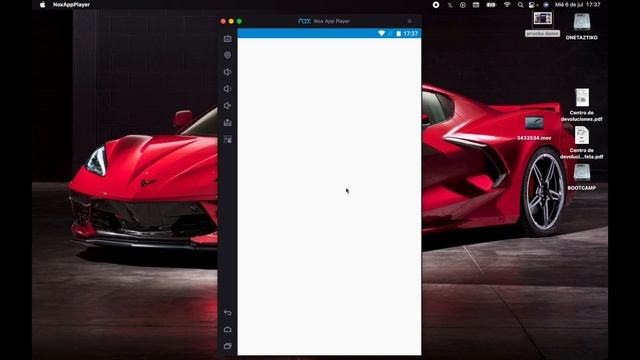640x360 pixels.
Task: Click the date and time in menu bar
Action: pyautogui.click(x=577, y=5)
